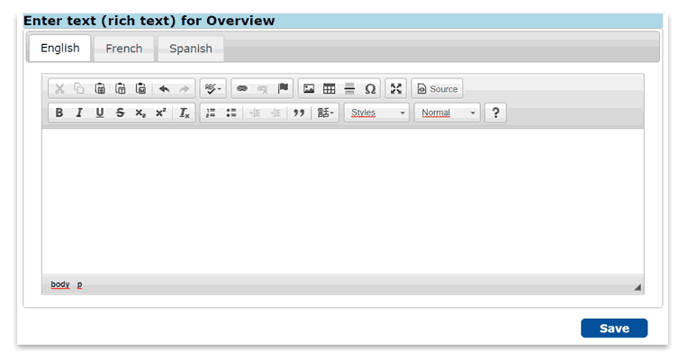688x360 pixels.
Task: Click the Decrease Indent icon
Action: coord(255,113)
